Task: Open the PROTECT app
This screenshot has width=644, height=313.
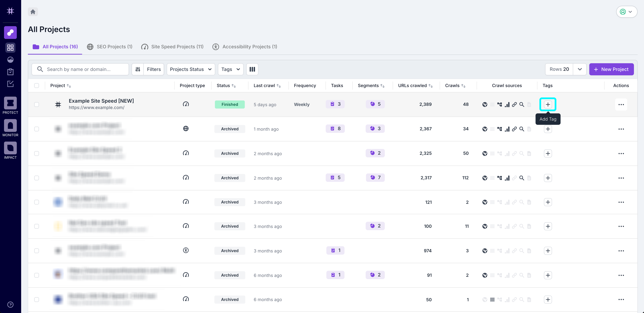Action: pos(10,105)
